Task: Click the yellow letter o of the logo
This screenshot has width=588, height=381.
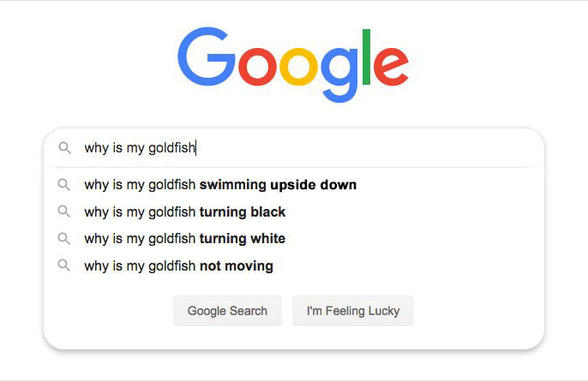Action: point(299,66)
